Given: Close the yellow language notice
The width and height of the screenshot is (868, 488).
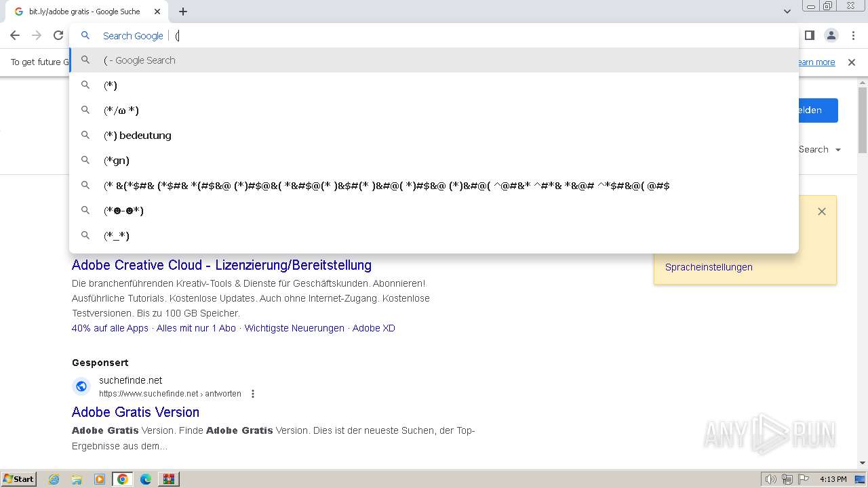Looking at the screenshot, I should pyautogui.click(x=822, y=211).
